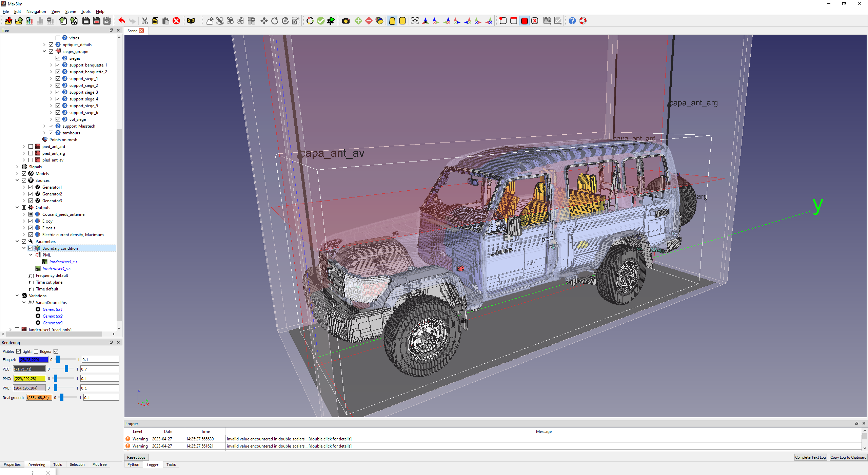Select Electric current density, Maximum output
868x475 pixels.
point(73,235)
